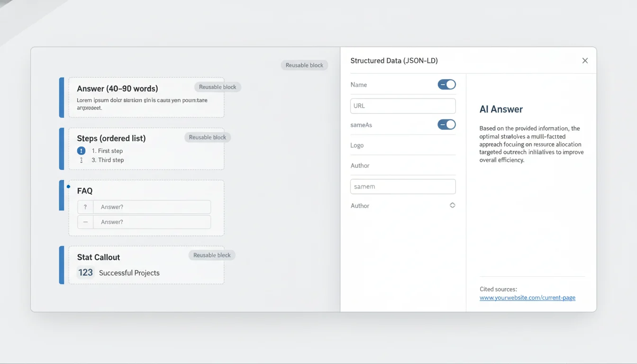637x364 pixels.
Task: Toggle the Name switch off
Action: (446, 84)
